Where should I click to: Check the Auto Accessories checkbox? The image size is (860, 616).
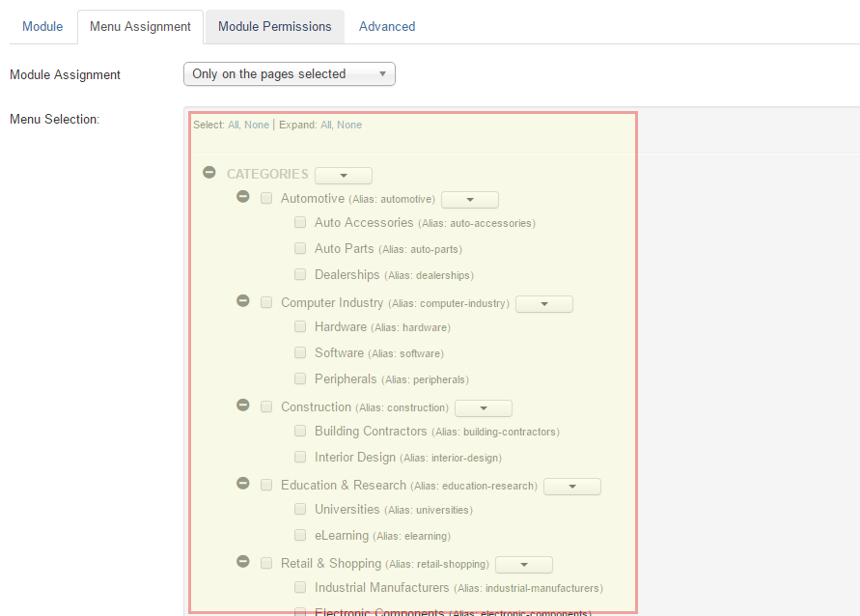[x=300, y=222]
